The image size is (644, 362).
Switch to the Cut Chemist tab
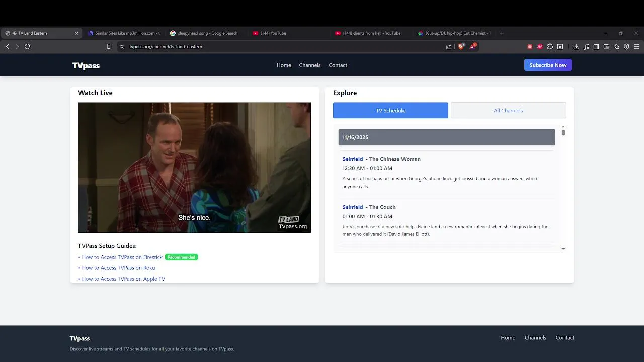click(454, 33)
